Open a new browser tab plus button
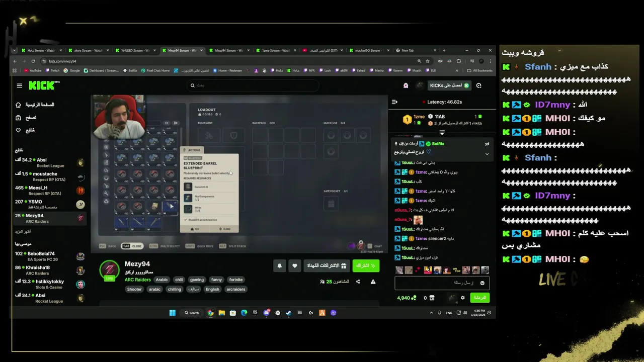This screenshot has height=362, width=644. (444, 50)
